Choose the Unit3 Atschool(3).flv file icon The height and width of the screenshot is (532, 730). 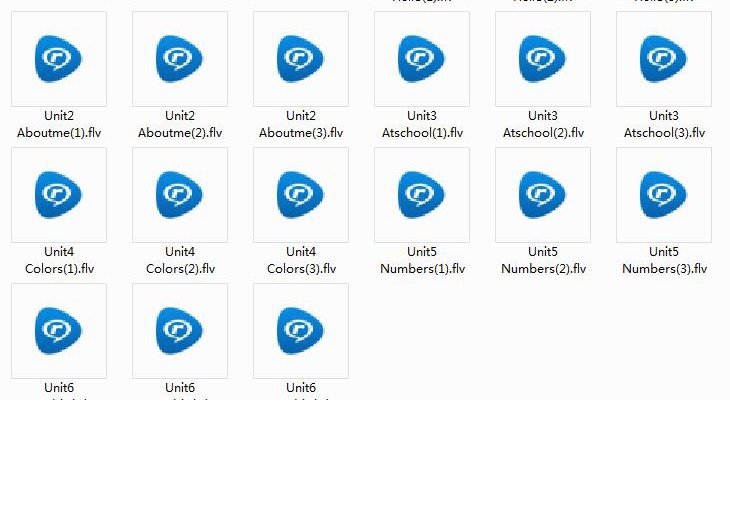(x=664, y=59)
